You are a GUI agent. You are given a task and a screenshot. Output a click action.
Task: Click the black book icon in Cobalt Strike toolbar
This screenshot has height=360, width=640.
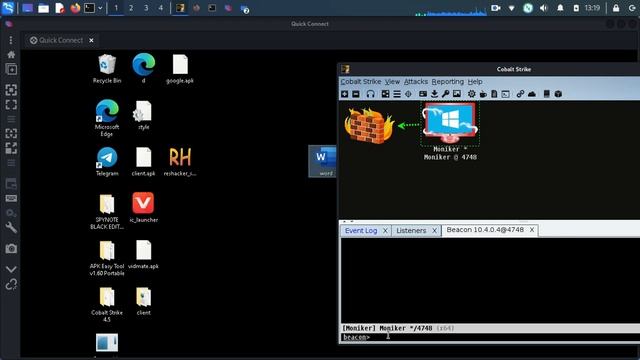coord(547,94)
